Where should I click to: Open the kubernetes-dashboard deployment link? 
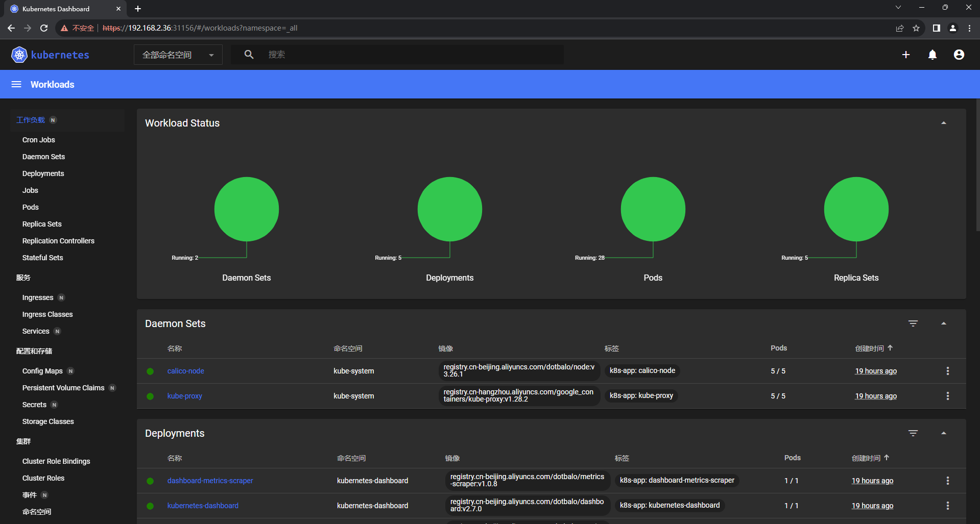tap(203, 506)
